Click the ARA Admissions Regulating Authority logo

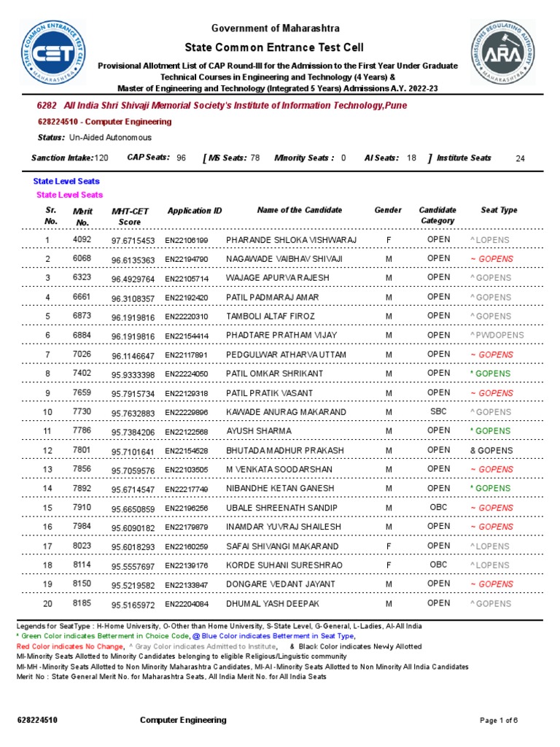coord(502,52)
